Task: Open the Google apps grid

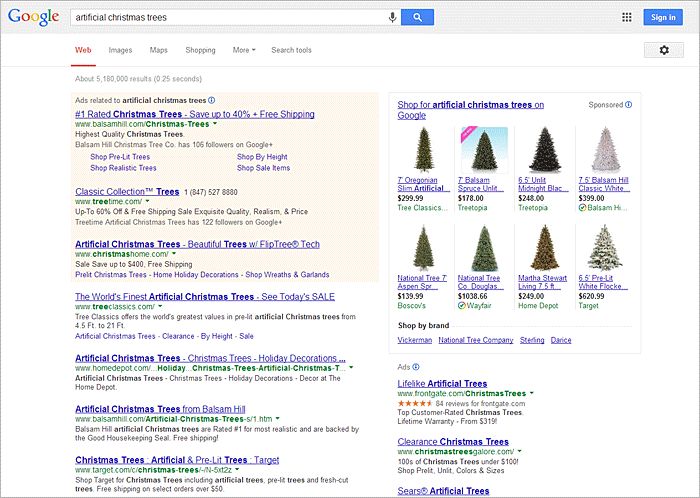Action: point(627,17)
